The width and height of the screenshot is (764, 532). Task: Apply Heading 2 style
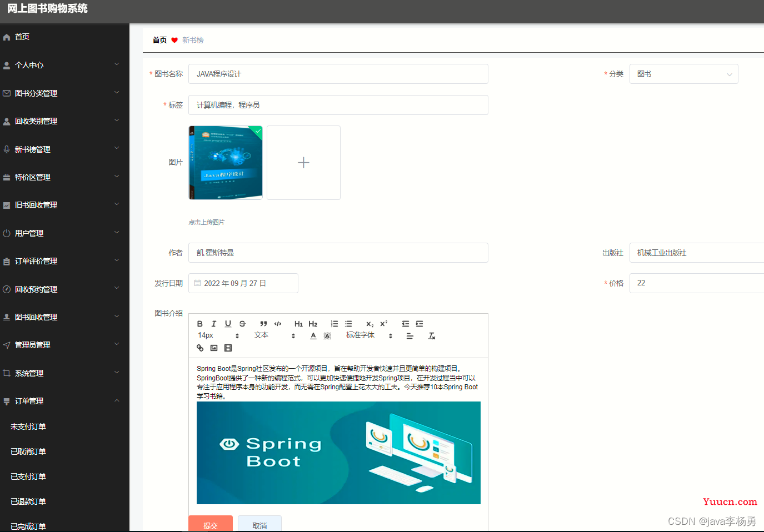coord(313,324)
